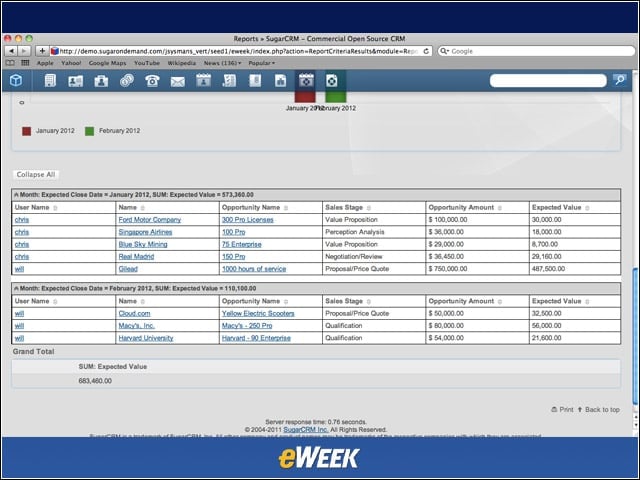The height and width of the screenshot is (480, 640).
Task: Click the browser Forward arrow button
Action: pyautogui.click(x=24, y=51)
